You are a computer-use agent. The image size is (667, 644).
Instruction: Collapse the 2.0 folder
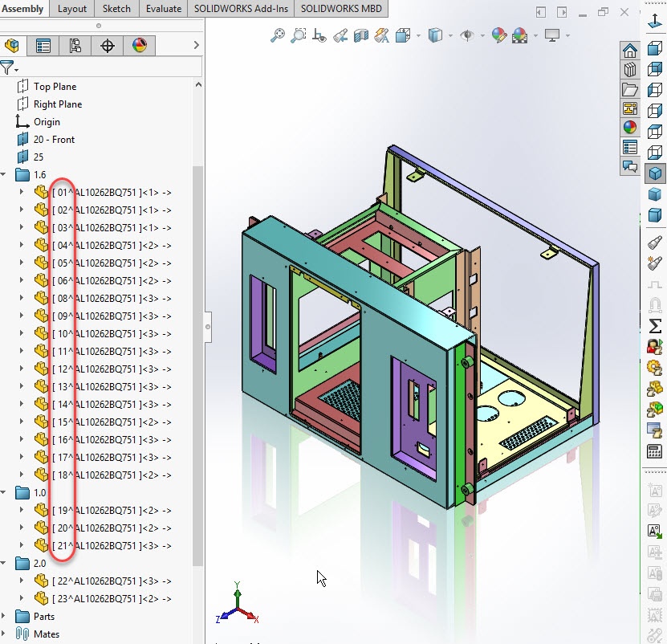pos(3,563)
